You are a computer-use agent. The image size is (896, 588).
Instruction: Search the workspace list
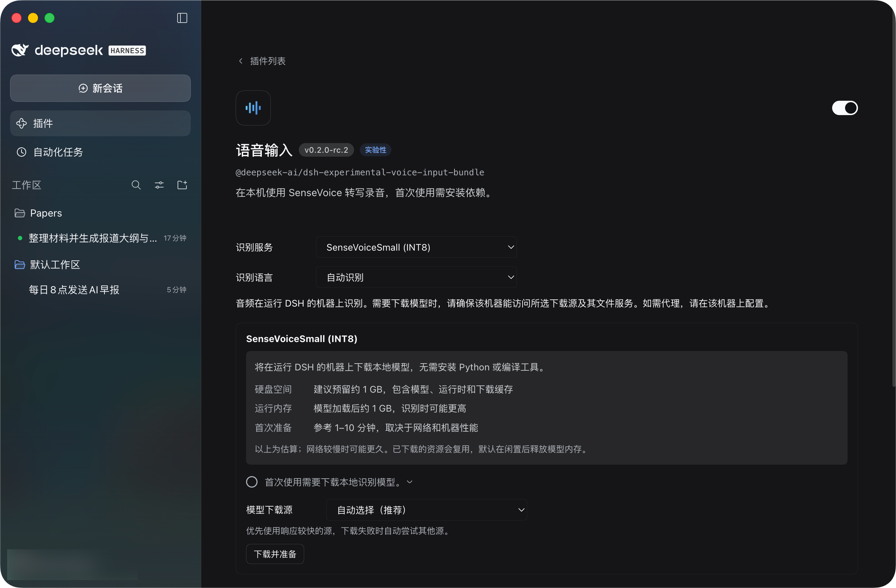click(x=136, y=185)
